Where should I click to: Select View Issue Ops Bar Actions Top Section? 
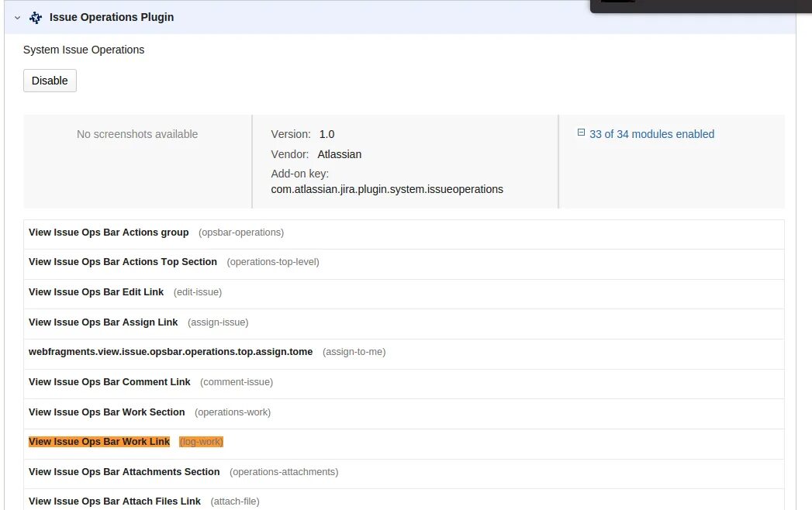(404, 262)
